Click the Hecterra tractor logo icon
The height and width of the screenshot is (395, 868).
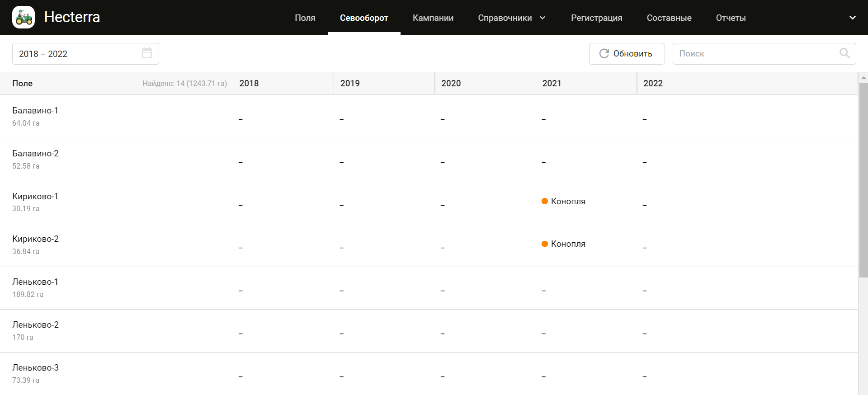tap(24, 18)
